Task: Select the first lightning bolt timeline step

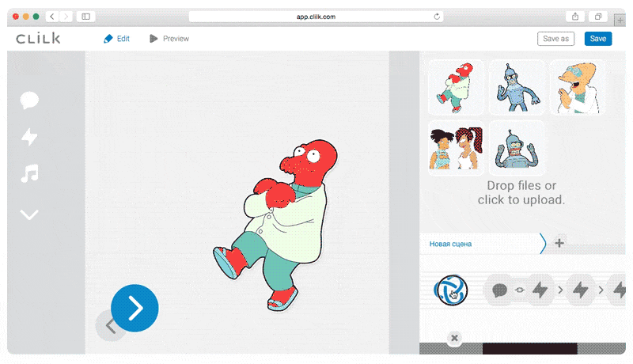Action: click(540, 290)
